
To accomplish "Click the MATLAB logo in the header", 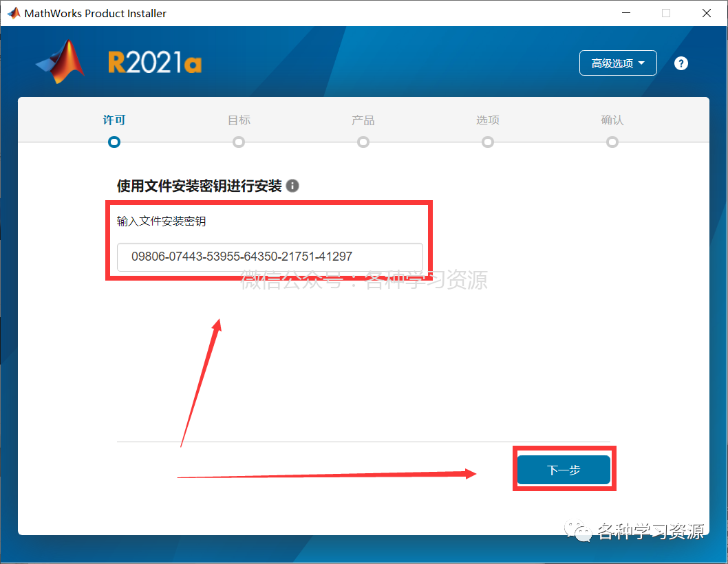I will 61,62.
